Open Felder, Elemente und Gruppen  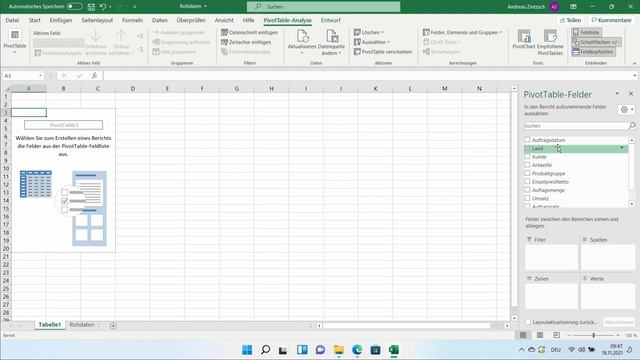tap(462, 32)
